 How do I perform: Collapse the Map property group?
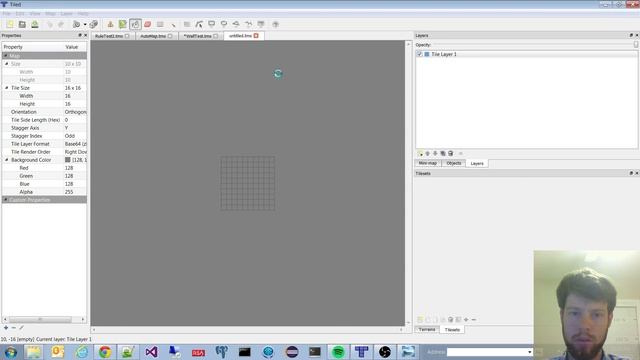click(x=6, y=56)
